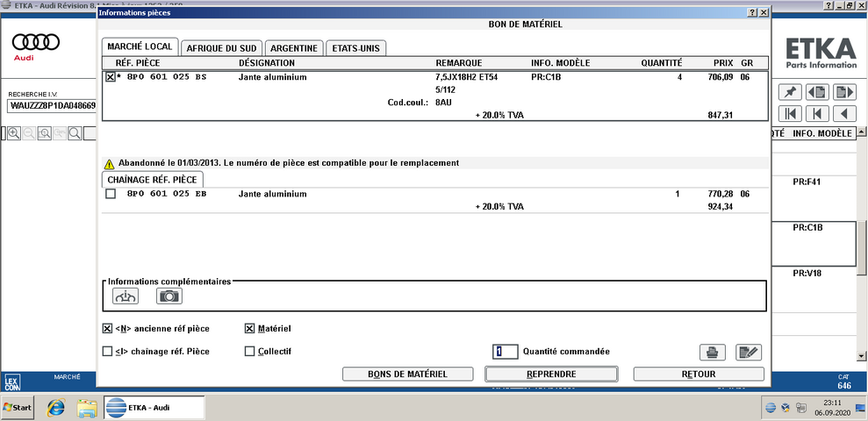The image size is (868, 421).
Task: Uncheck the 8P0 601 025 BS part checkbox
Action: click(111, 77)
